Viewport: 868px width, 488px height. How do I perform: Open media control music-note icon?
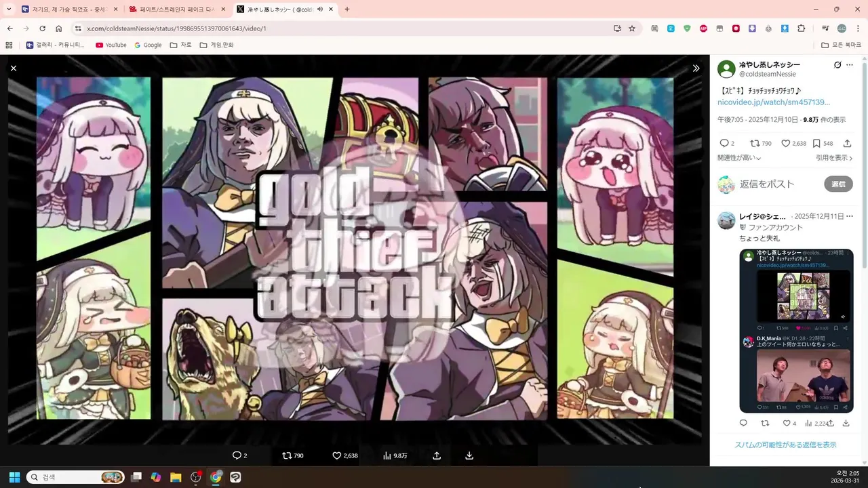coord(825,28)
